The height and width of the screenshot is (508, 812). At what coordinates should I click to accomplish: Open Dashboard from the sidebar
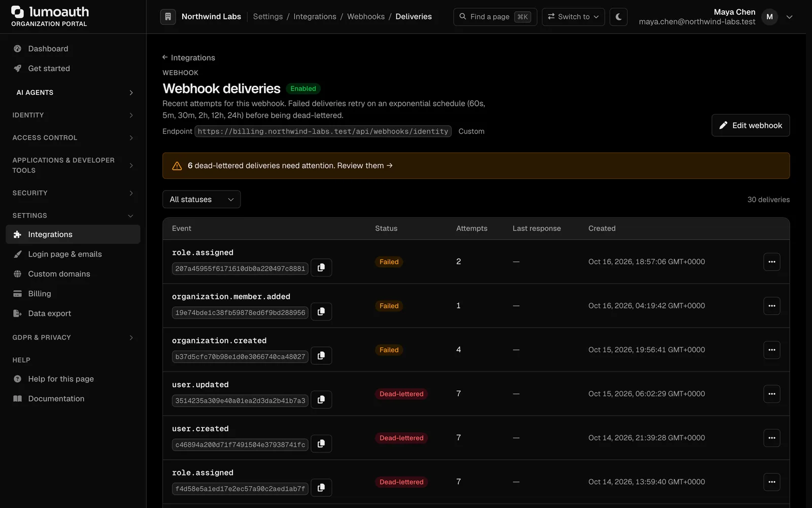click(73, 49)
